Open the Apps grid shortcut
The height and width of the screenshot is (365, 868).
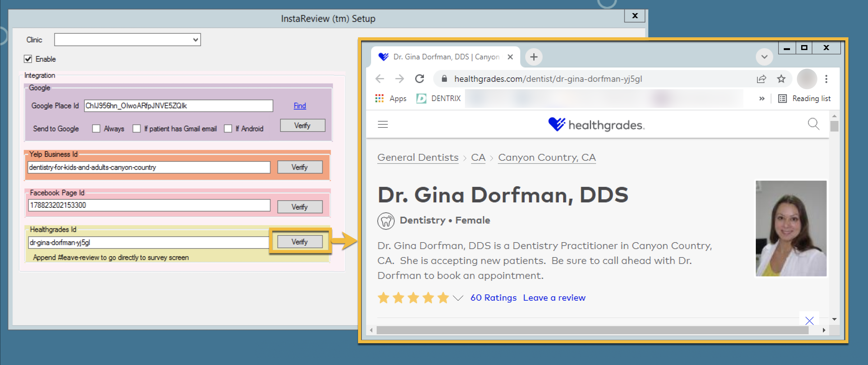[391, 99]
